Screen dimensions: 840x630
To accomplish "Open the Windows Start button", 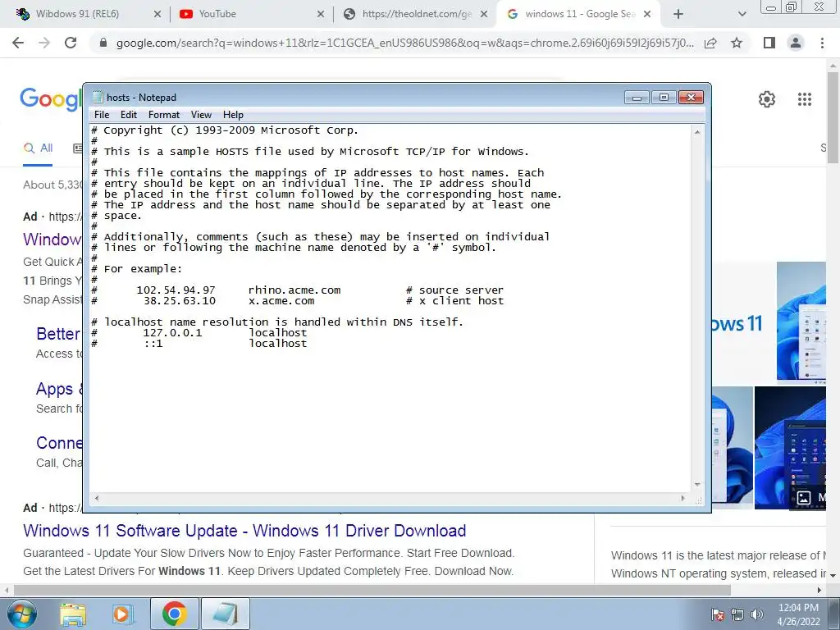I will [22, 614].
